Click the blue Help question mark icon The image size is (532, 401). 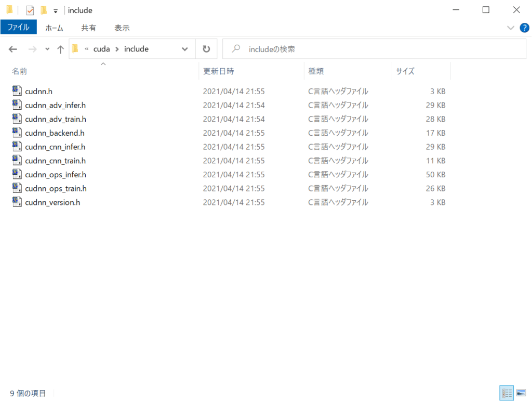[524, 28]
